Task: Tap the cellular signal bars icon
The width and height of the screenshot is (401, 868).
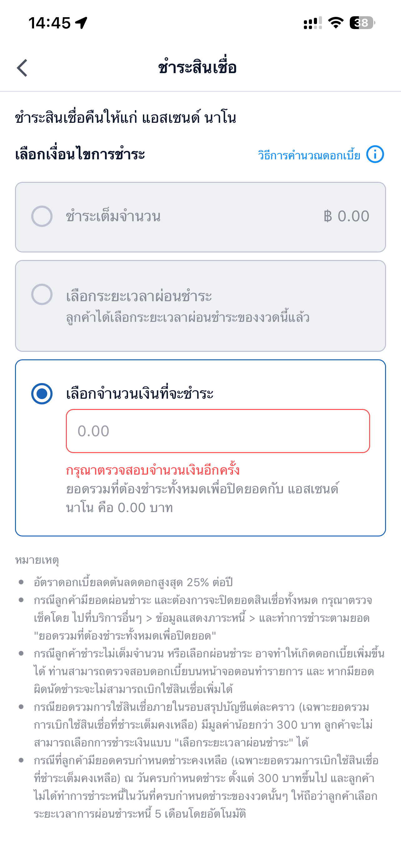Action: [x=312, y=23]
